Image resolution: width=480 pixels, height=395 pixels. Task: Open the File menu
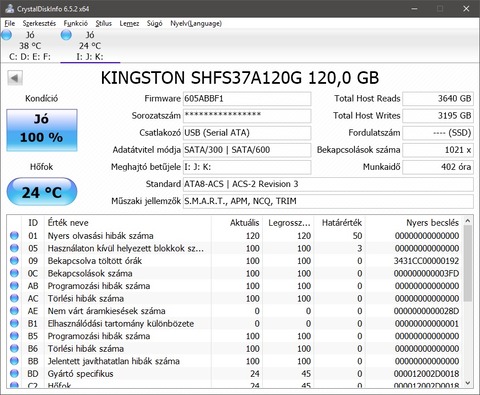[10, 23]
